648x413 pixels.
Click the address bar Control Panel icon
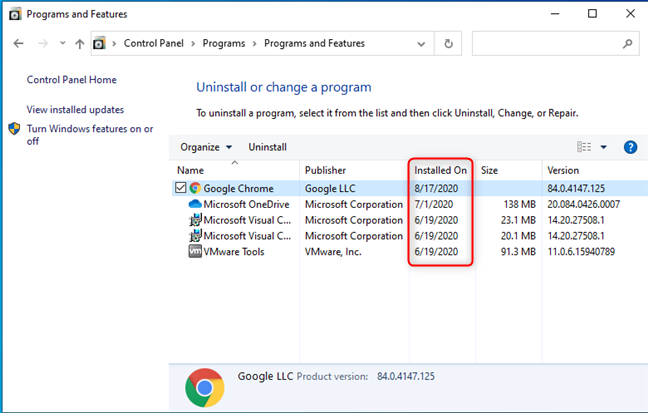pos(99,43)
